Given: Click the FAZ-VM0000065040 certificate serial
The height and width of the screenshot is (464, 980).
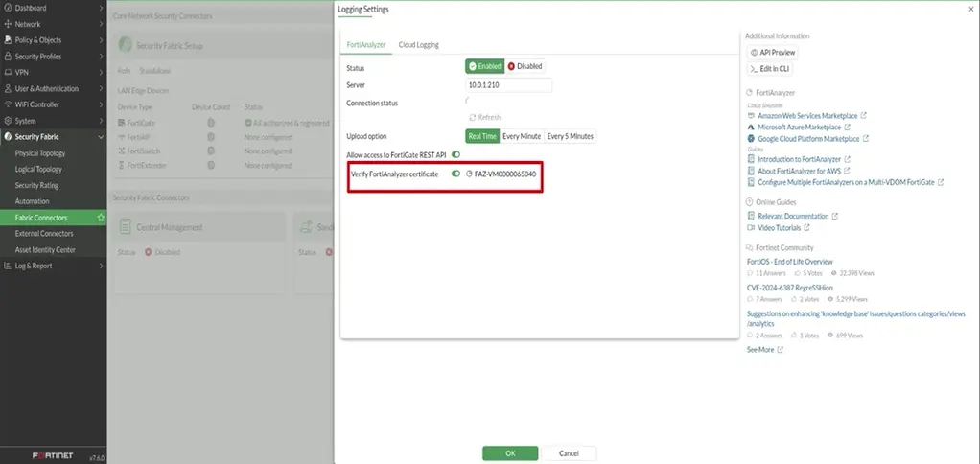Looking at the screenshot, I should (505, 174).
